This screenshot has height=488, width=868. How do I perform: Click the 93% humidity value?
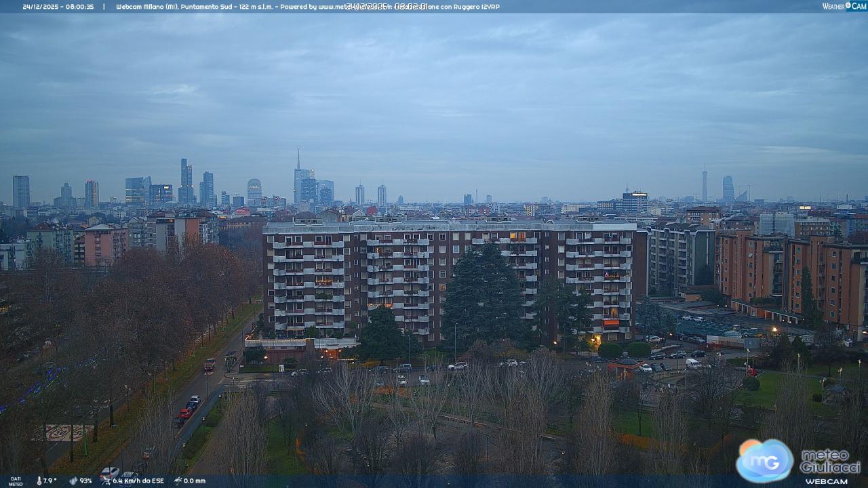pos(86,481)
